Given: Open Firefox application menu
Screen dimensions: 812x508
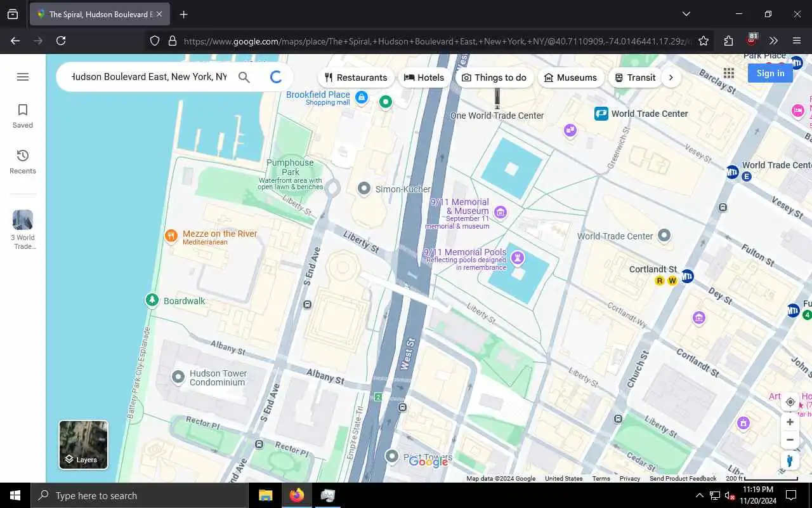Looking at the screenshot, I should tap(797, 41).
